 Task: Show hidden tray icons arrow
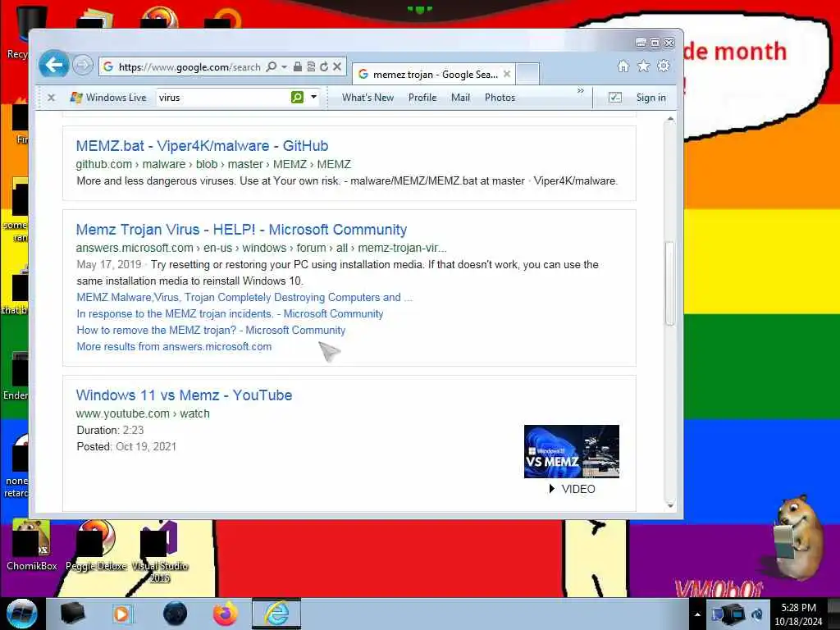(x=697, y=614)
